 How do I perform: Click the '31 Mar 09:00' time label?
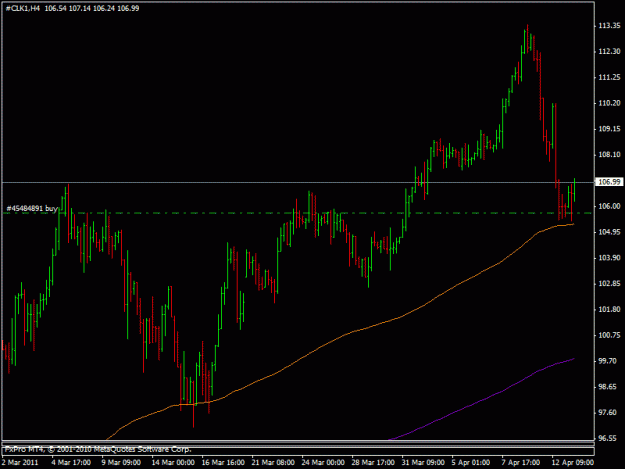click(423, 463)
